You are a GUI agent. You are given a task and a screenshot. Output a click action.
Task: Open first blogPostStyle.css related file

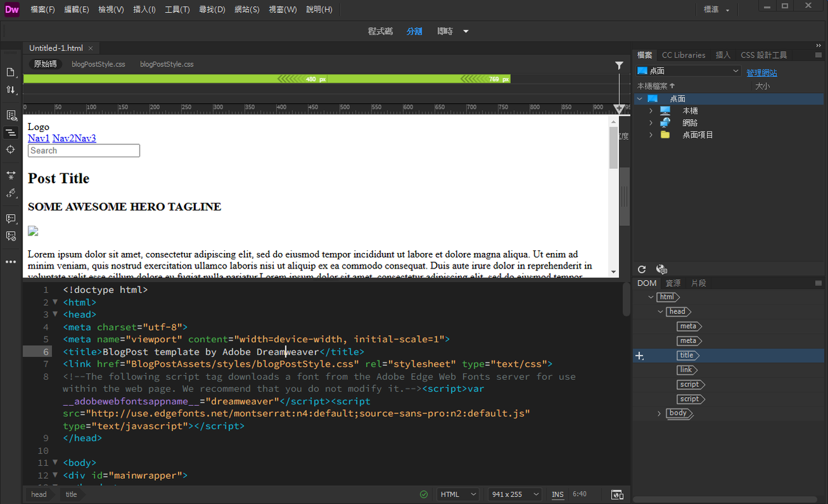tap(98, 64)
